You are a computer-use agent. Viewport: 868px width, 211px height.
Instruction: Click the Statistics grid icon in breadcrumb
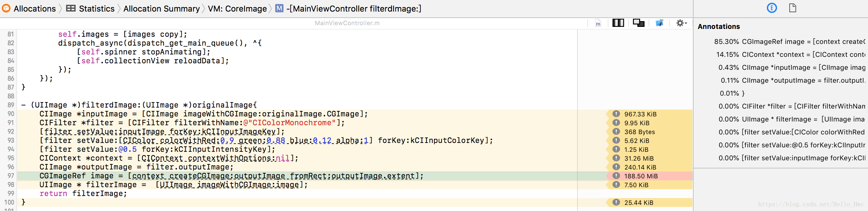[71, 9]
